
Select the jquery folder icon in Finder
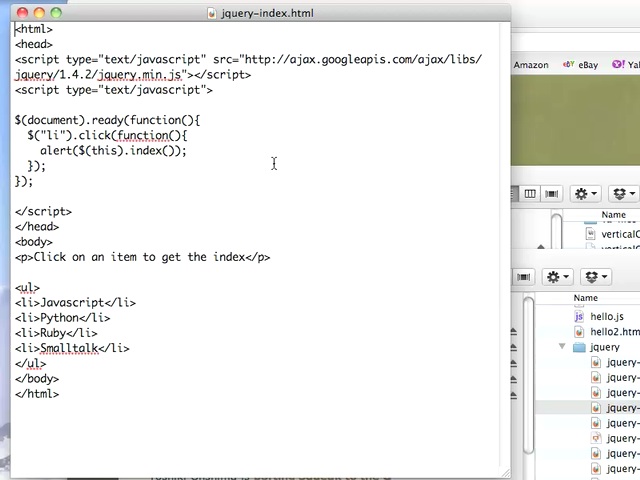click(x=579, y=347)
